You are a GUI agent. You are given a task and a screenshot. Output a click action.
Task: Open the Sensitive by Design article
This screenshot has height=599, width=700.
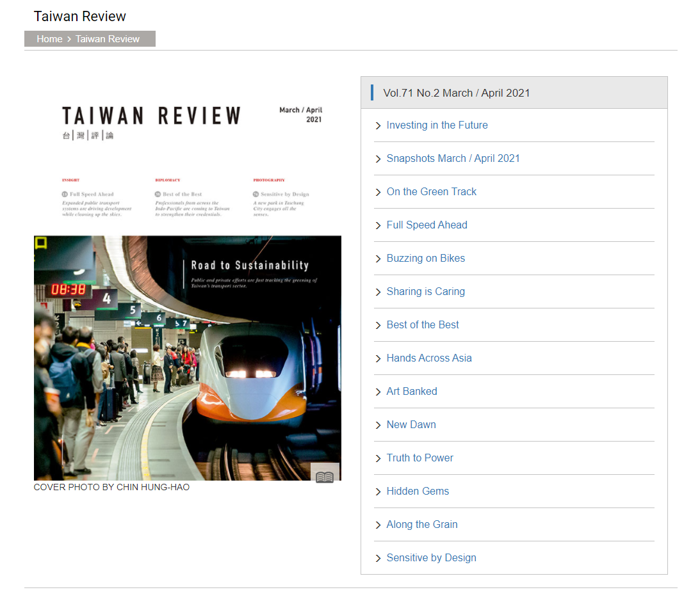[431, 558]
